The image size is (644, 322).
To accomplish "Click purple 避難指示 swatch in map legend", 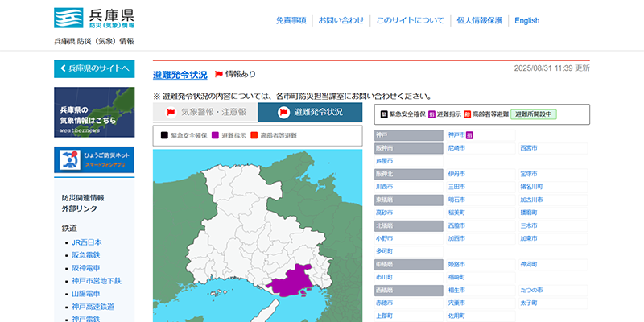I will tap(215, 135).
